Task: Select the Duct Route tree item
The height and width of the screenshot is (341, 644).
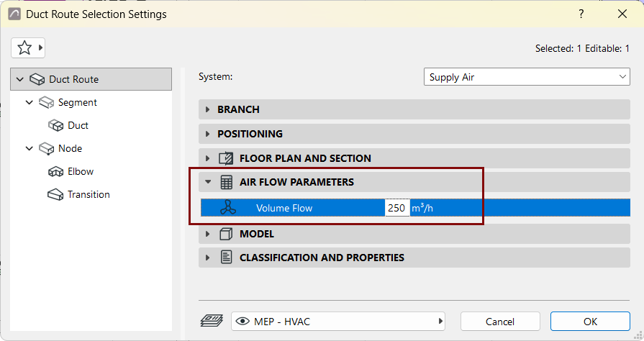Action: click(x=91, y=79)
